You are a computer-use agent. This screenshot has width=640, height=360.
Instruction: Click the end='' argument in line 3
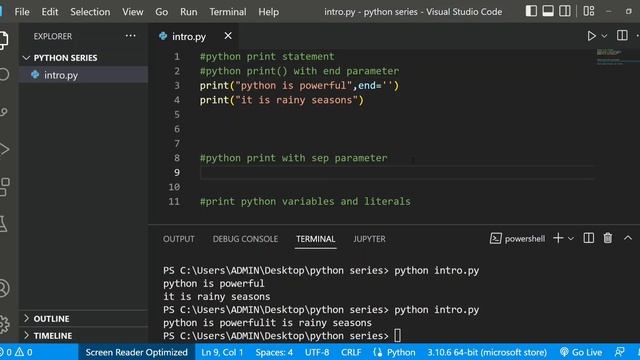[376, 86]
